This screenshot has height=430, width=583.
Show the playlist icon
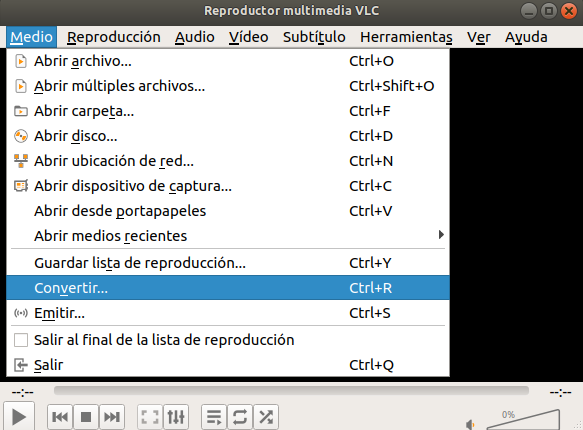pos(214,417)
